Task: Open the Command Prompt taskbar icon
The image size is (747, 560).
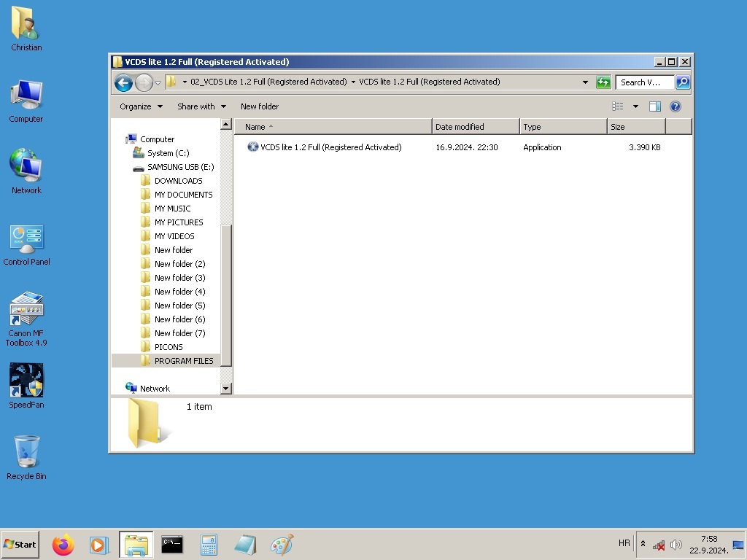Action: coord(172,544)
